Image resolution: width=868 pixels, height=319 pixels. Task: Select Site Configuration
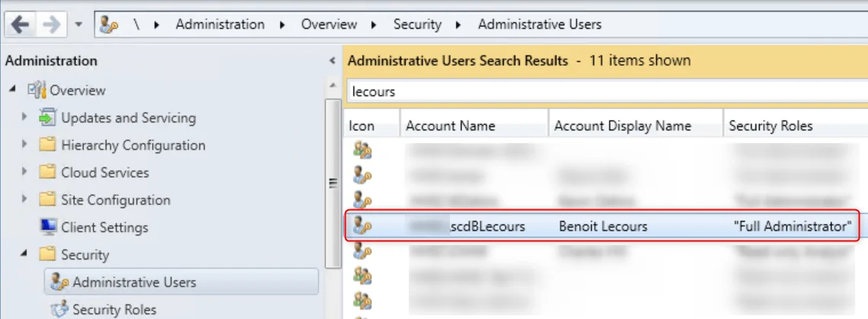[x=116, y=200]
